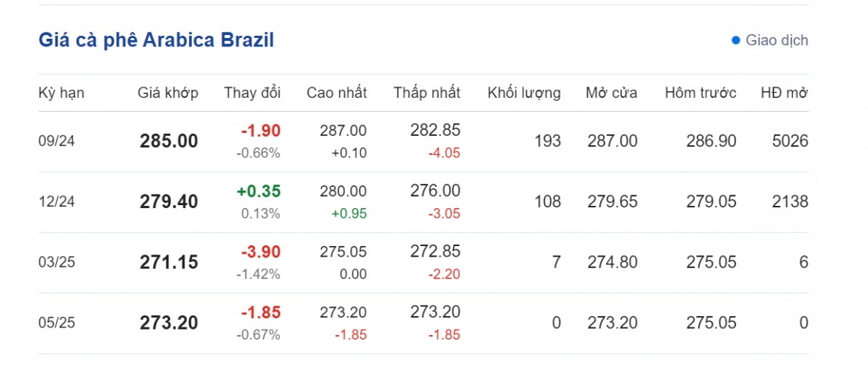
Task: Click the Thấp nhất column header
Action: coord(426,93)
